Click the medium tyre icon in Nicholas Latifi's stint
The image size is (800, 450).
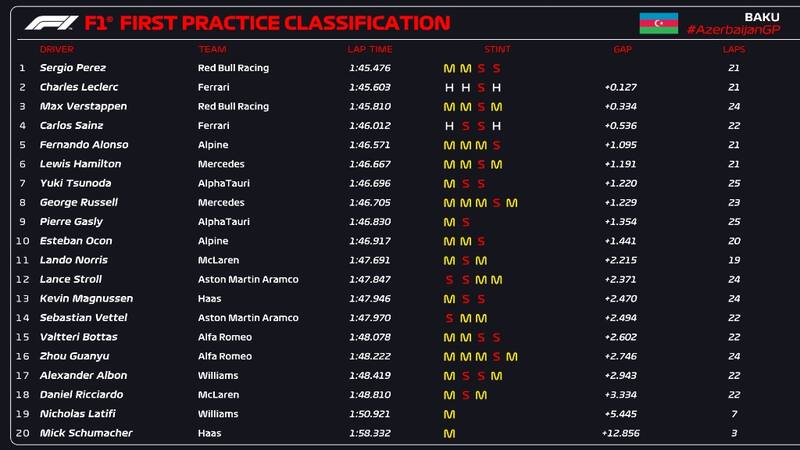pos(449,414)
